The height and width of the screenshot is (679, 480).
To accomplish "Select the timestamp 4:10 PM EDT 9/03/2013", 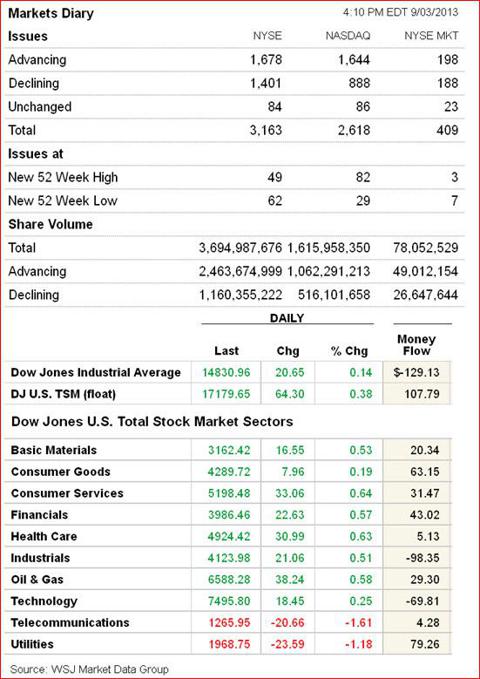I will click(400, 12).
